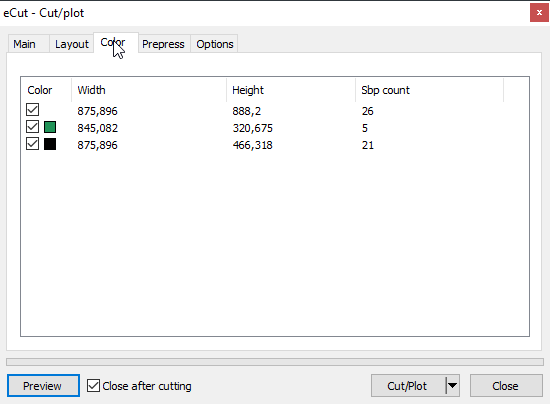Open the Prepress tab
The height and width of the screenshot is (404, 550).
coord(164,44)
